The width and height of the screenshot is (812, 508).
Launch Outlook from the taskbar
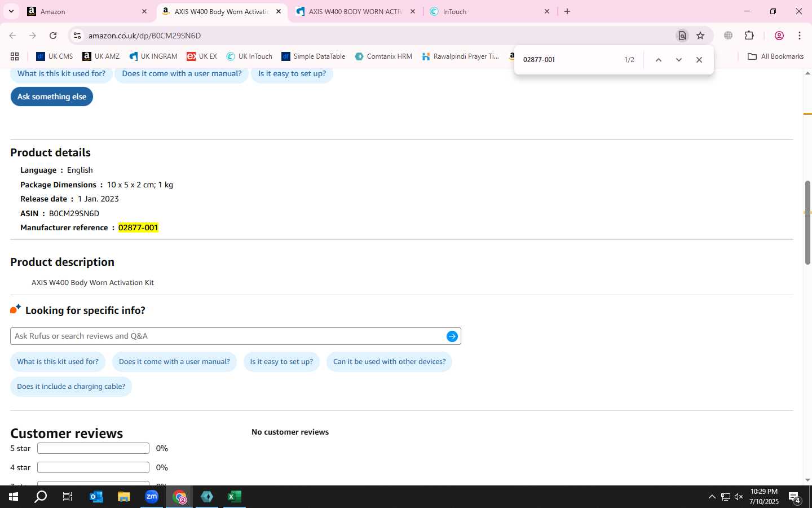tap(96, 497)
